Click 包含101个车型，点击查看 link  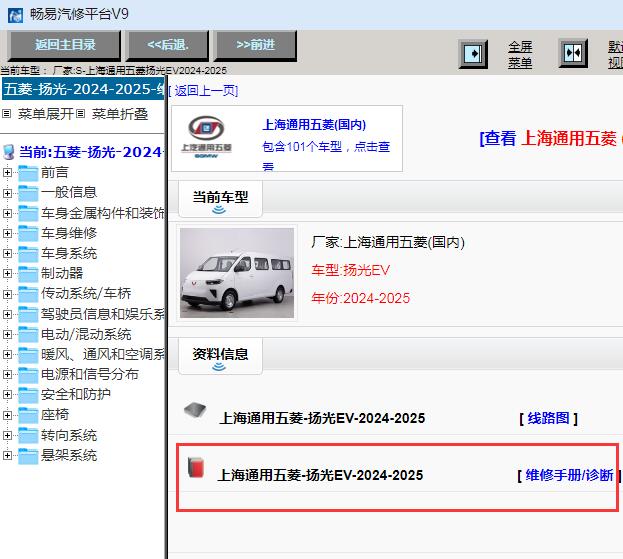[326, 156]
